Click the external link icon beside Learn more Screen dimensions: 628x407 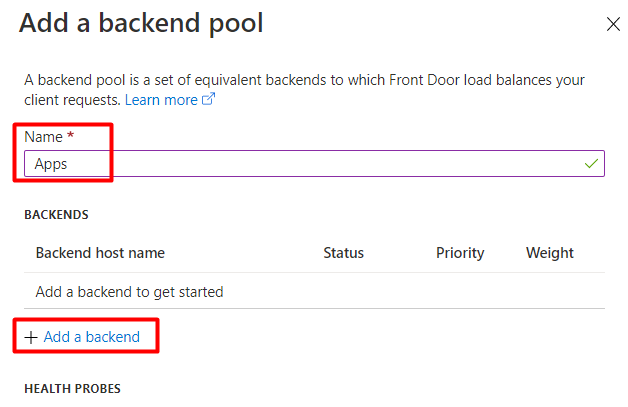click(x=209, y=100)
